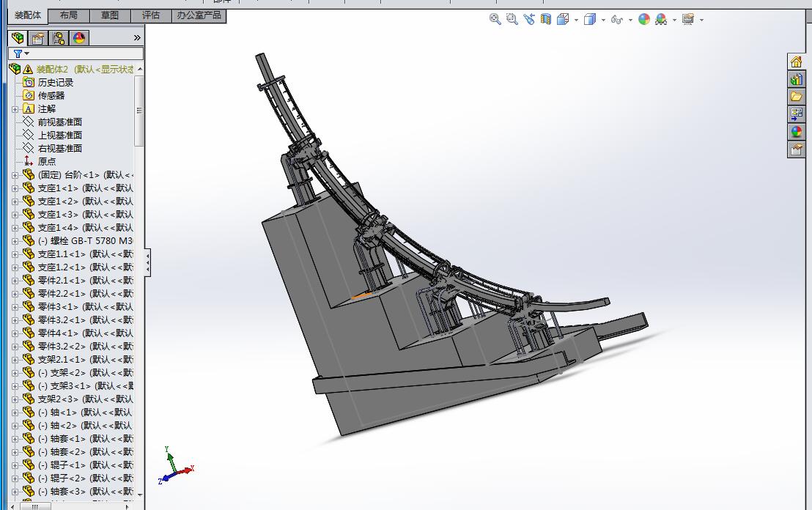Select the 零件2.1<1> part
This screenshot has width=812, height=510.
tap(85, 281)
